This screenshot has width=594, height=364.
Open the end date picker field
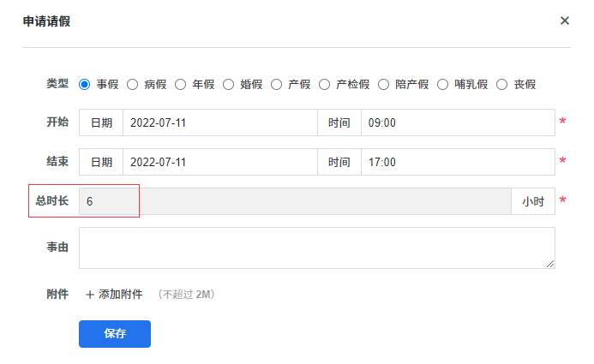pyautogui.click(x=219, y=161)
